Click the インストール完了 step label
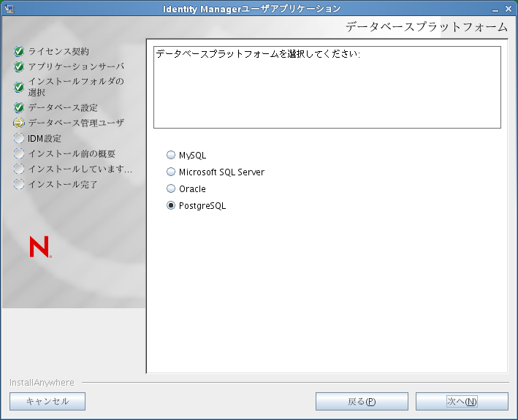 [x=63, y=184]
